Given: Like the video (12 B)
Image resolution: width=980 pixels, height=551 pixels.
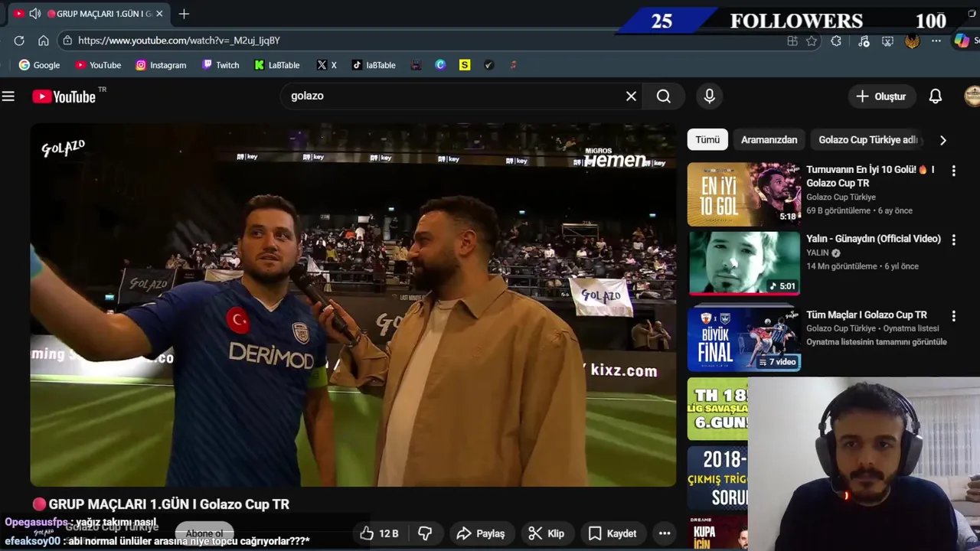Looking at the screenshot, I should click(x=380, y=533).
